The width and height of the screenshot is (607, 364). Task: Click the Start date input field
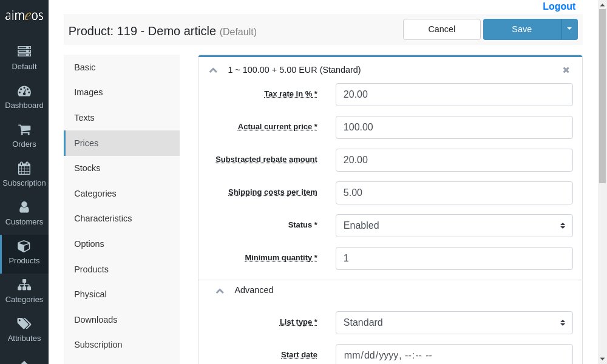tap(453, 355)
